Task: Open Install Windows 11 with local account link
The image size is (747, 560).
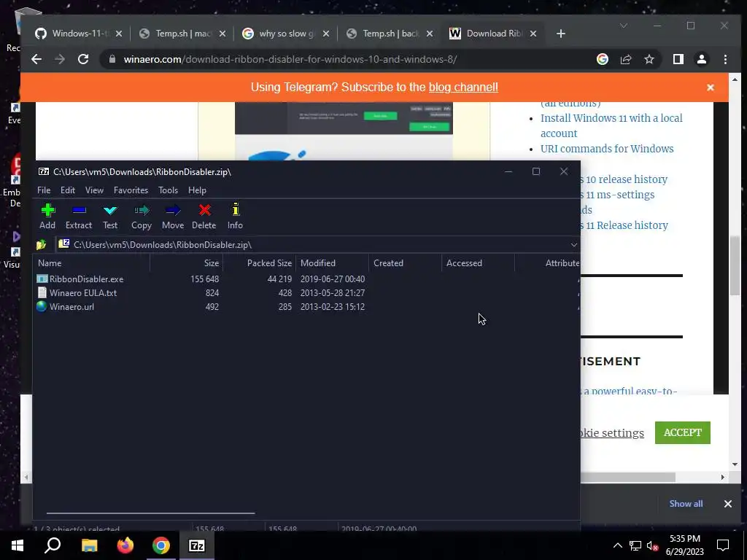Action: [x=611, y=125]
